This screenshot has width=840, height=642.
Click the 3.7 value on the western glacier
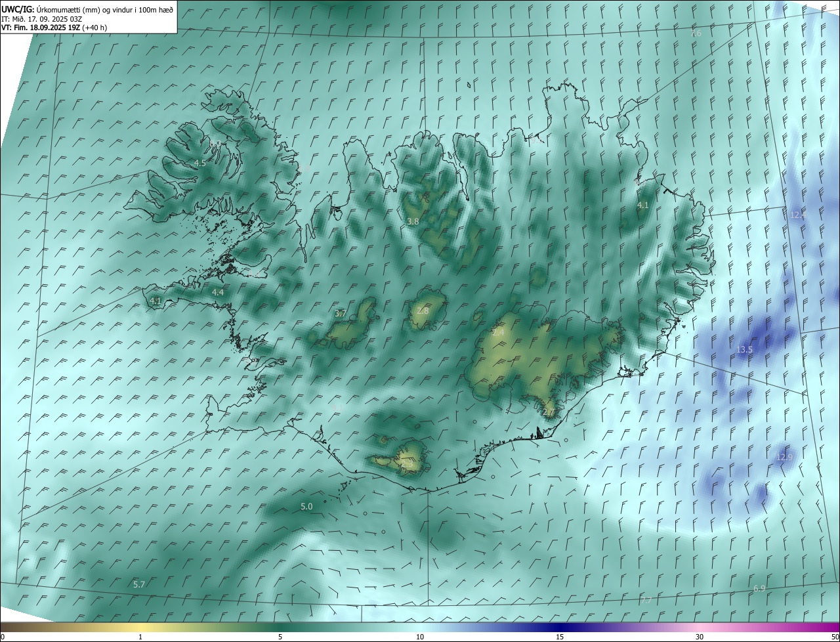coord(340,314)
